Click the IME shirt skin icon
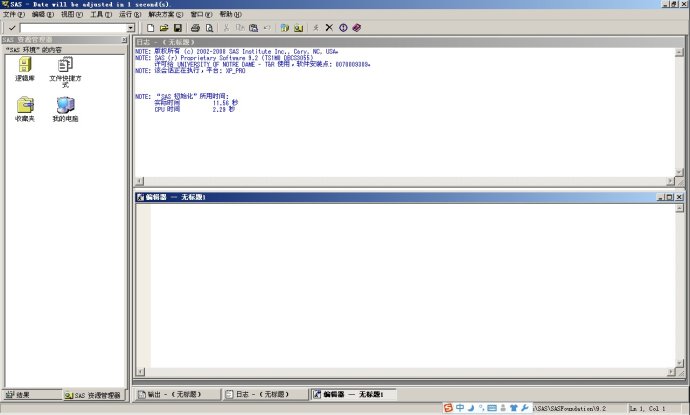This screenshot has width=690, height=415. click(514, 408)
